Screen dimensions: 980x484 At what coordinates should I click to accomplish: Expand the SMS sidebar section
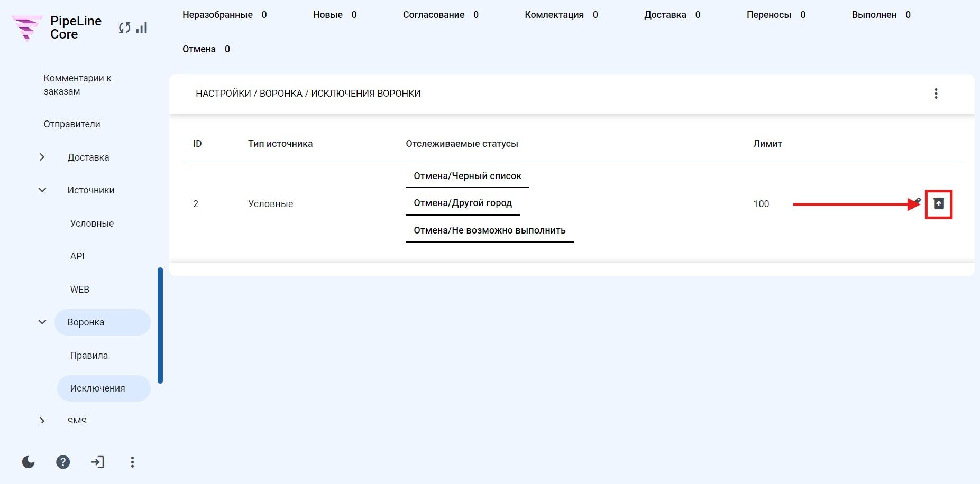[42, 421]
